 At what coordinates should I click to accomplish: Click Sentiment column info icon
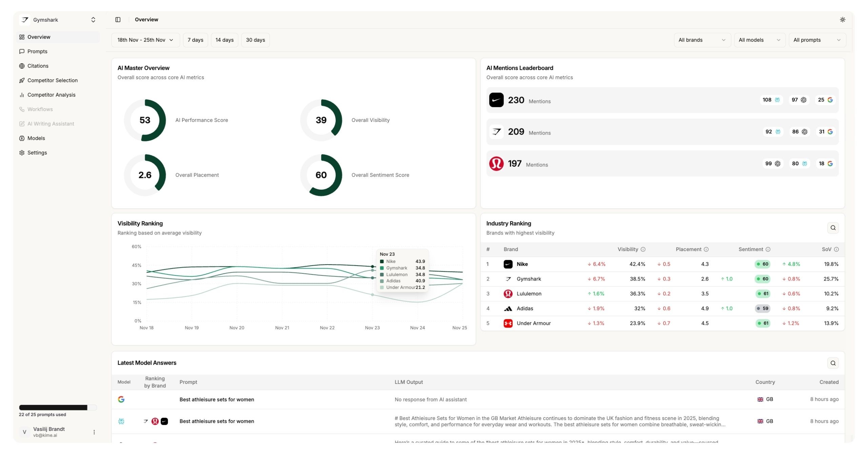(768, 249)
